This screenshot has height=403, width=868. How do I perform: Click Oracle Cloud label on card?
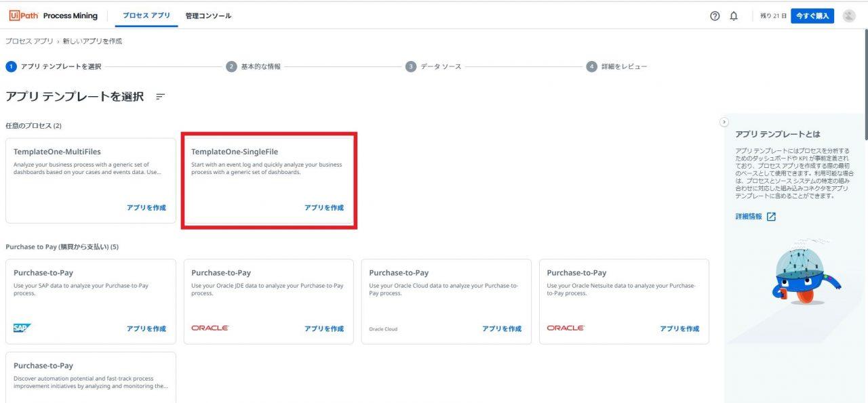point(383,329)
